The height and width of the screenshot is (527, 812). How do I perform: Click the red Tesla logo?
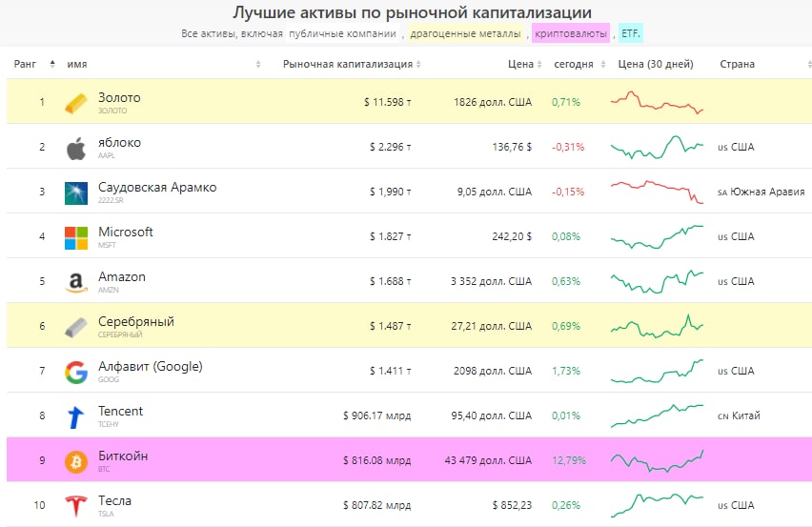tap(76, 506)
